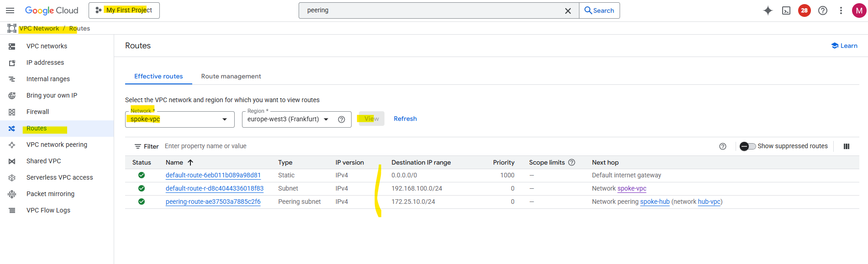Open column display options icon

coord(846,146)
